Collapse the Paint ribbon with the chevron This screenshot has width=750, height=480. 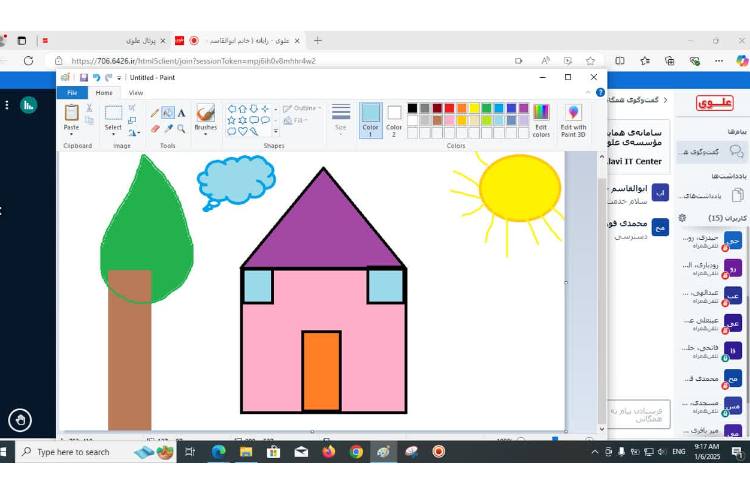tap(588, 92)
